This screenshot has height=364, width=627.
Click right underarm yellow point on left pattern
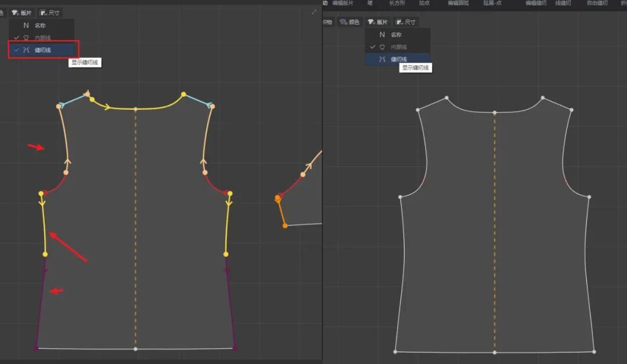point(230,193)
